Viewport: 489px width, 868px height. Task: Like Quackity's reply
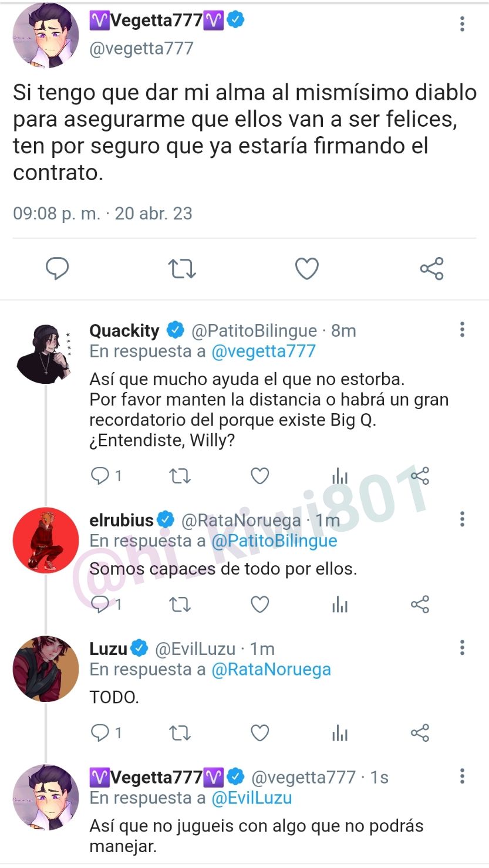pyautogui.click(x=260, y=475)
